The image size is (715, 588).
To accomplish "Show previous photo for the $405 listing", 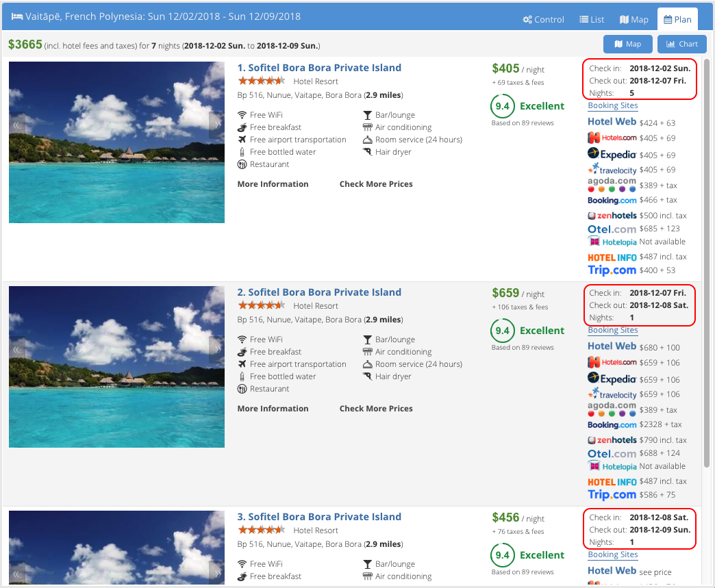I will 16,125.
